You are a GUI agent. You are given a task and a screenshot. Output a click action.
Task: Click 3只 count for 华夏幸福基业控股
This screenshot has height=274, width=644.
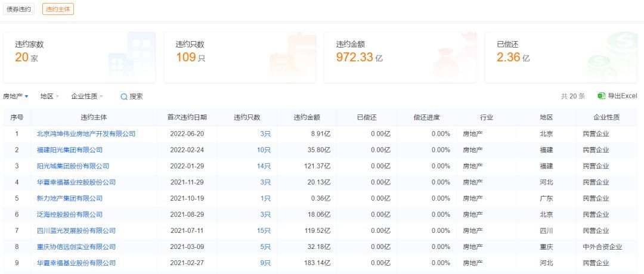point(265,182)
